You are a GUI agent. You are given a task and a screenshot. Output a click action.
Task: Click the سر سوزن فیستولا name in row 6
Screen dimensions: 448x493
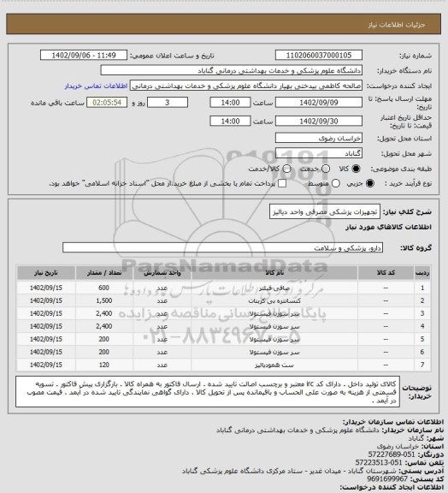274,352
